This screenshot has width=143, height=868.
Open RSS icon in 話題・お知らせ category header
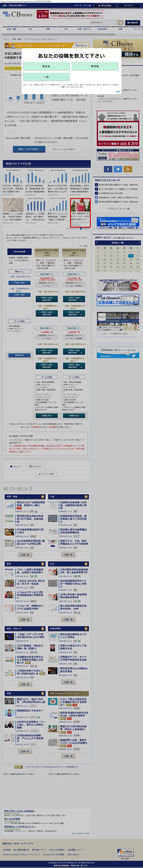point(42,628)
